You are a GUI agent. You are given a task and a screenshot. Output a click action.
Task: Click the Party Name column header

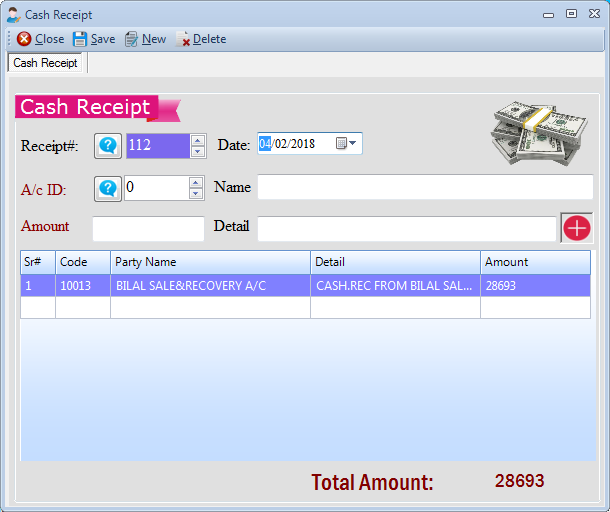click(x=210, y=262)
